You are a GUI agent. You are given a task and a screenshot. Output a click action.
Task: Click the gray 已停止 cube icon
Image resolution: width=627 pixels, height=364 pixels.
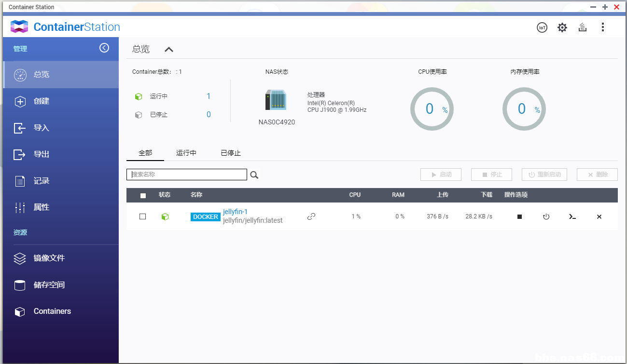139,115
